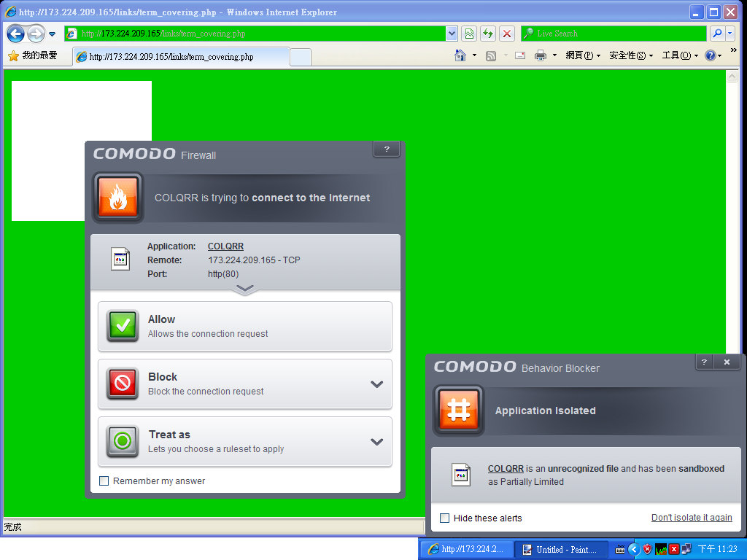Click the red prohibition Block icon
The width and height of the screenshot is (747, 560).
pos(123,384)
